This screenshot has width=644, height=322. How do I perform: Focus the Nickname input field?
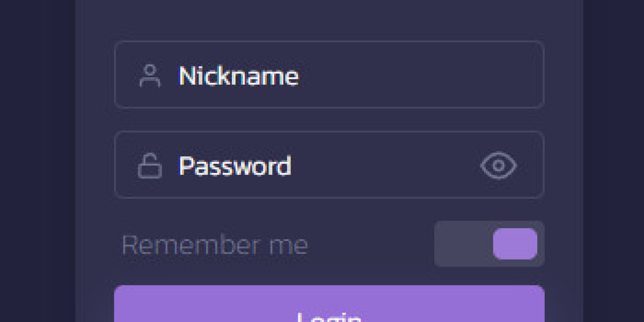[x=330, y=75]
